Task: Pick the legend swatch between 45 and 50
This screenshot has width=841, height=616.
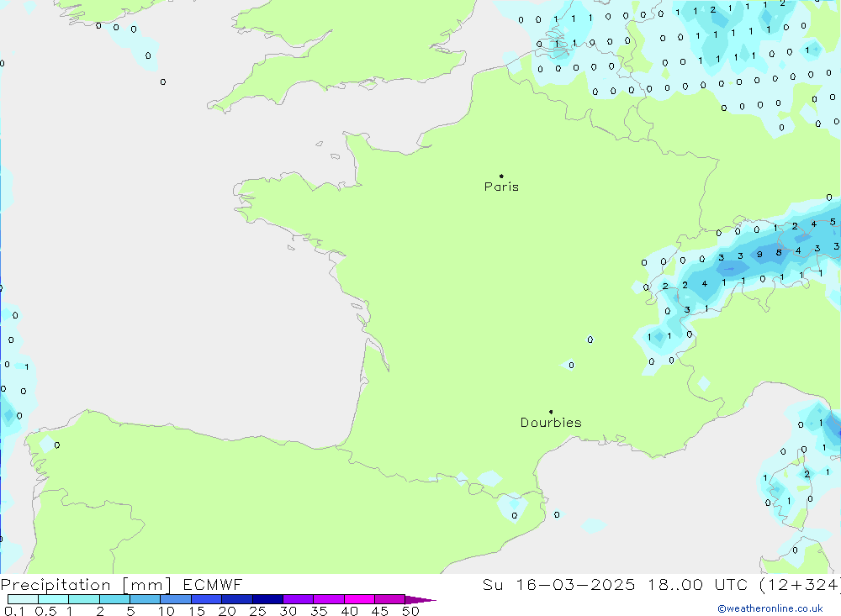Action: [390, 599]
